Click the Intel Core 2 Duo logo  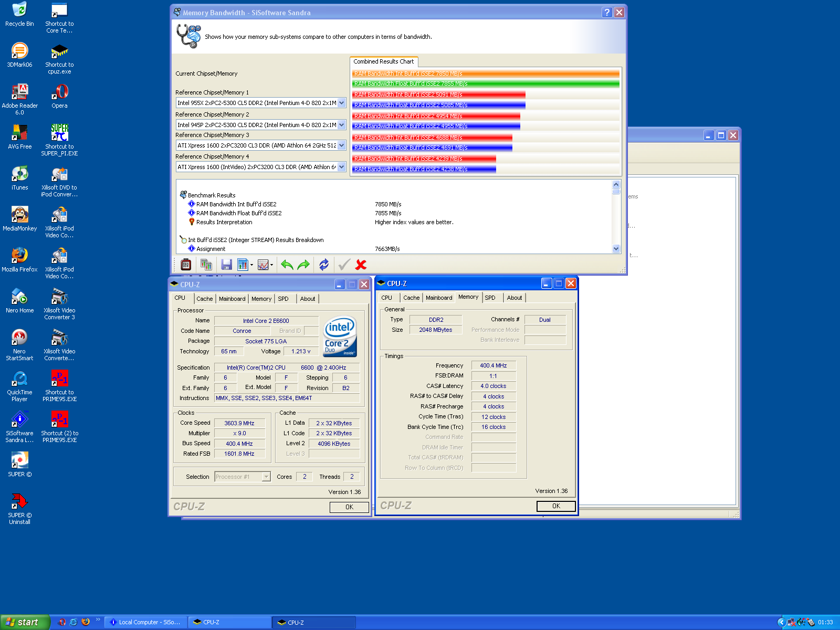coord(340,337)
